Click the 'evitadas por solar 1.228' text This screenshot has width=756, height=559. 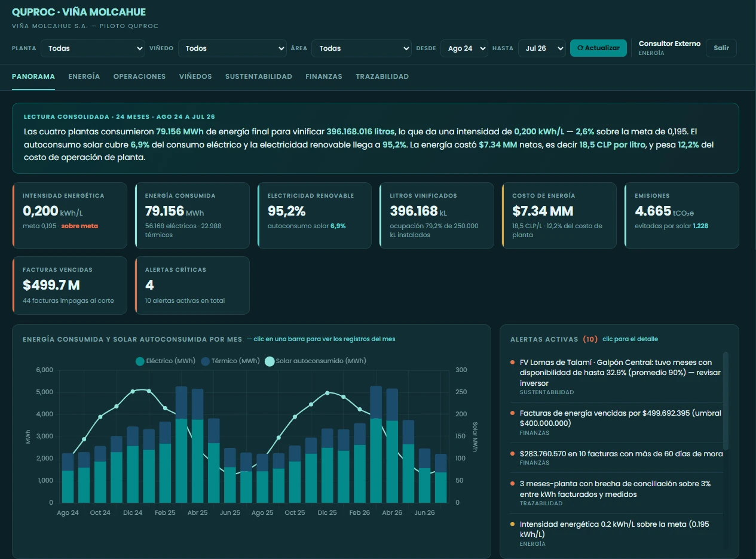[x=671, y=226]
